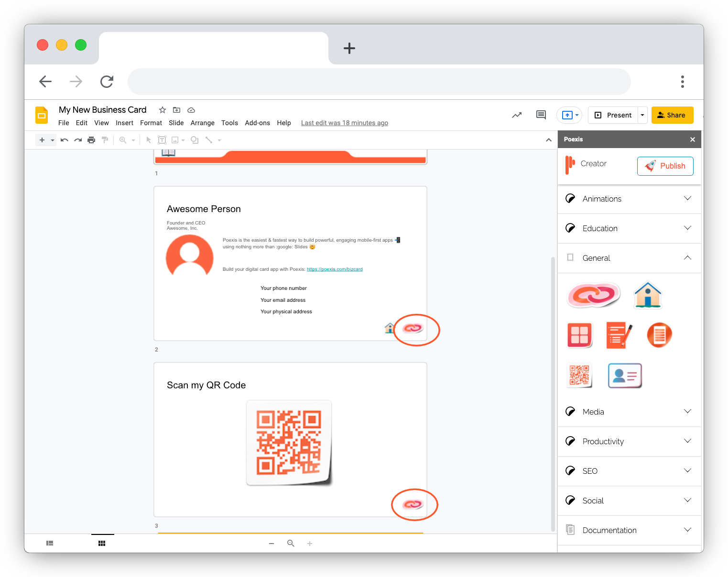728x577 pixels.
Task: Choose the form with pencil sticker
Action: (619, 335)
